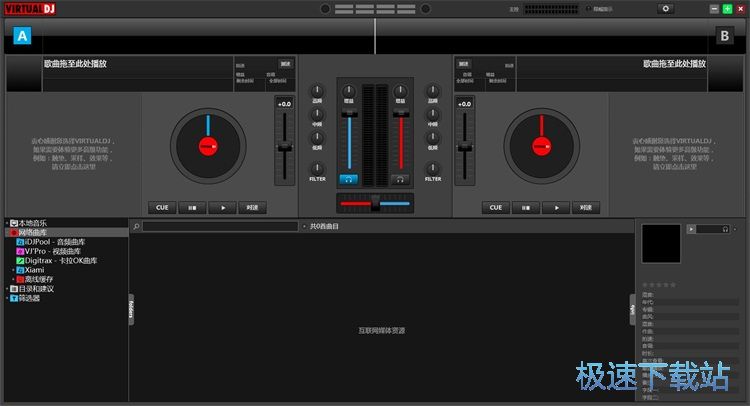Pause deck B playback

coord(526,208)
